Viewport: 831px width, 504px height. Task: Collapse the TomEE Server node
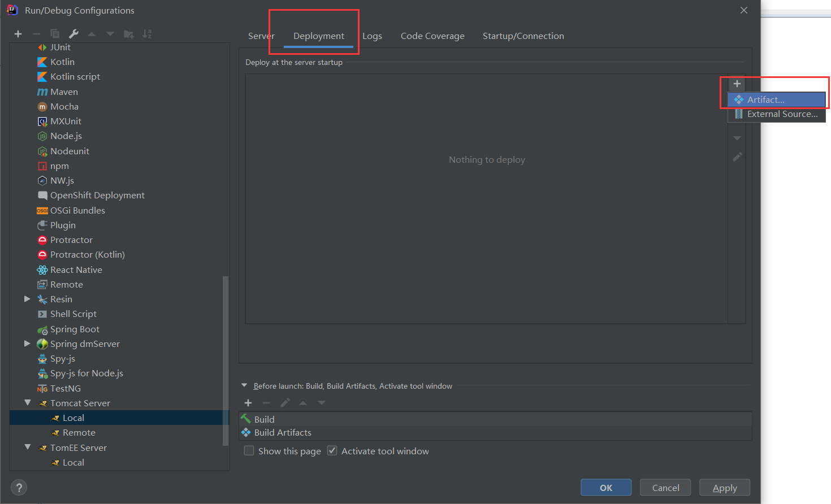(27, 447)
